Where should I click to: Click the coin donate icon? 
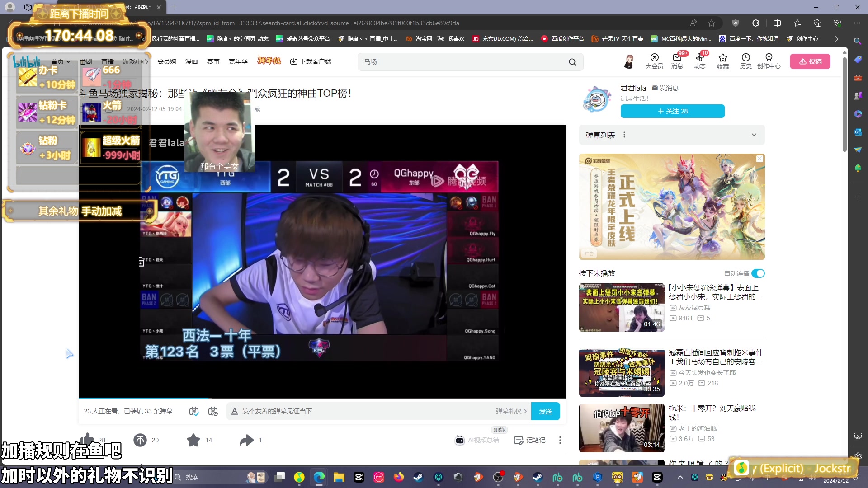click(x=140, y=440)
